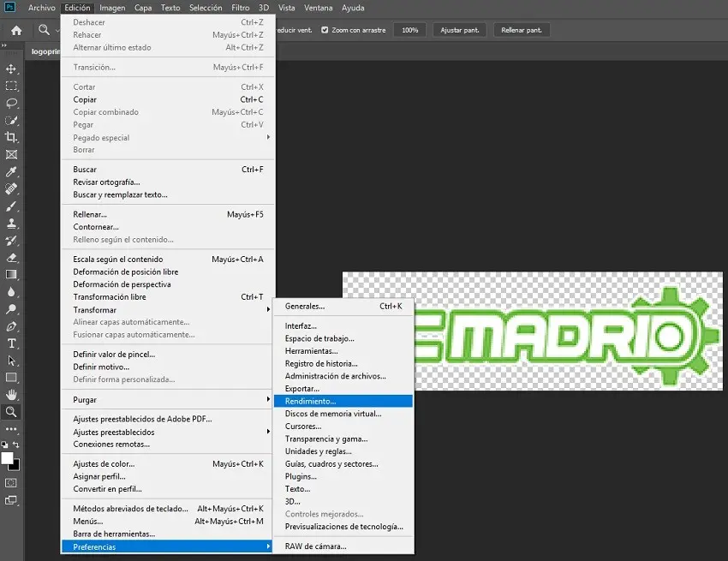Select the Pen tool

coord(11,326)
